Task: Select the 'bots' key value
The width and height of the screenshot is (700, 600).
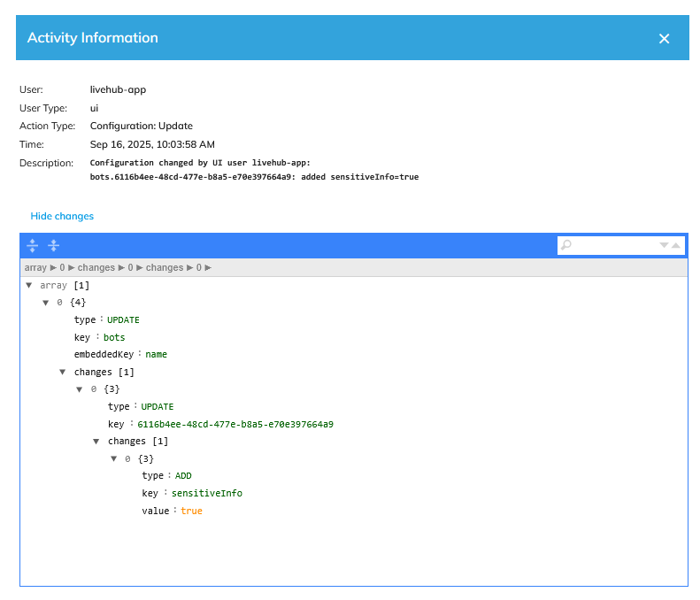Action: 114,337
